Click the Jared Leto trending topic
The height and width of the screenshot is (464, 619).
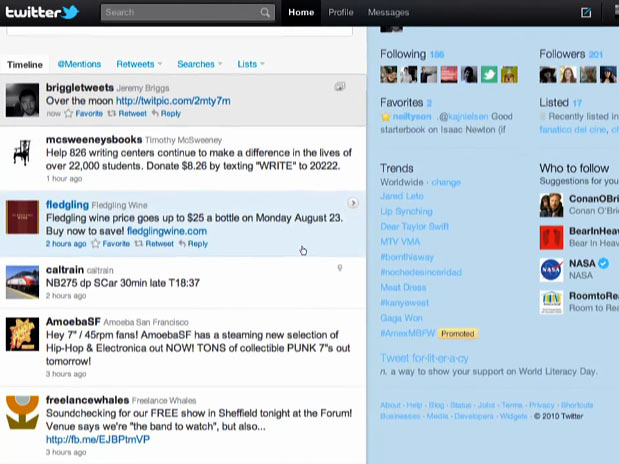(x=402, y=197)
